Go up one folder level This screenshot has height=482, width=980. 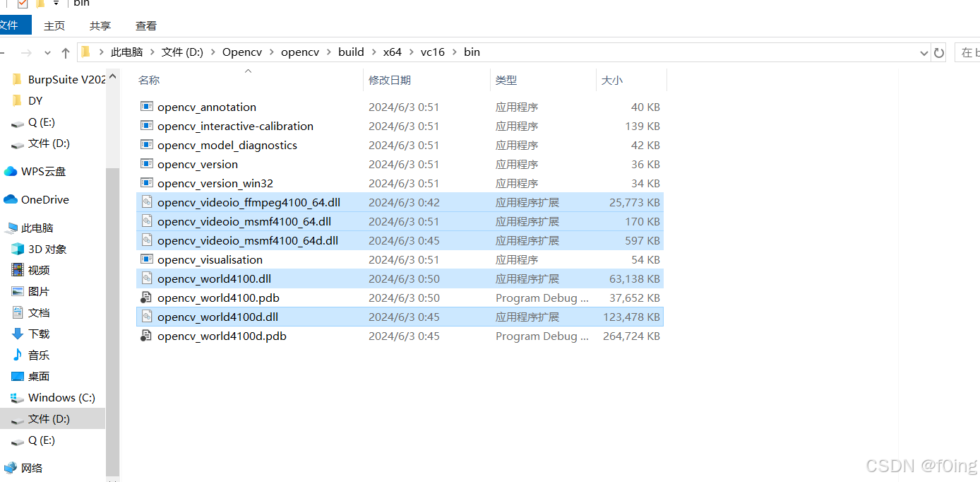click(66, 52)
